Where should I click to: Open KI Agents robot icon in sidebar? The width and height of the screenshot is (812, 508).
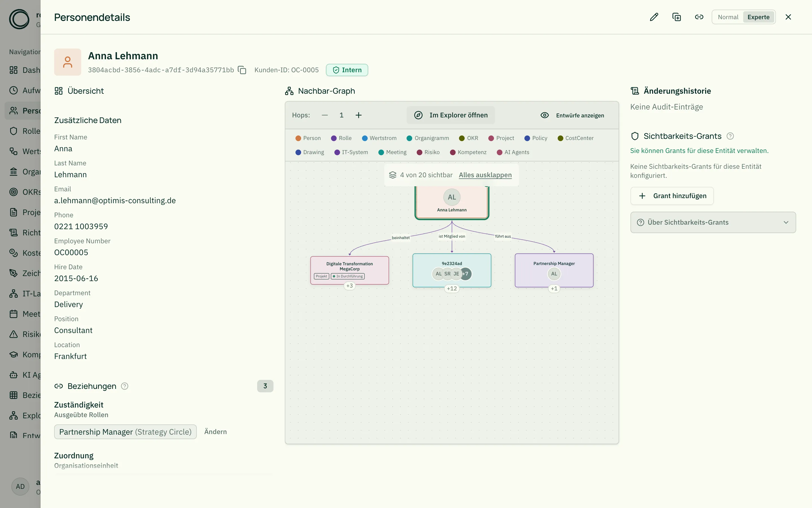14,375
